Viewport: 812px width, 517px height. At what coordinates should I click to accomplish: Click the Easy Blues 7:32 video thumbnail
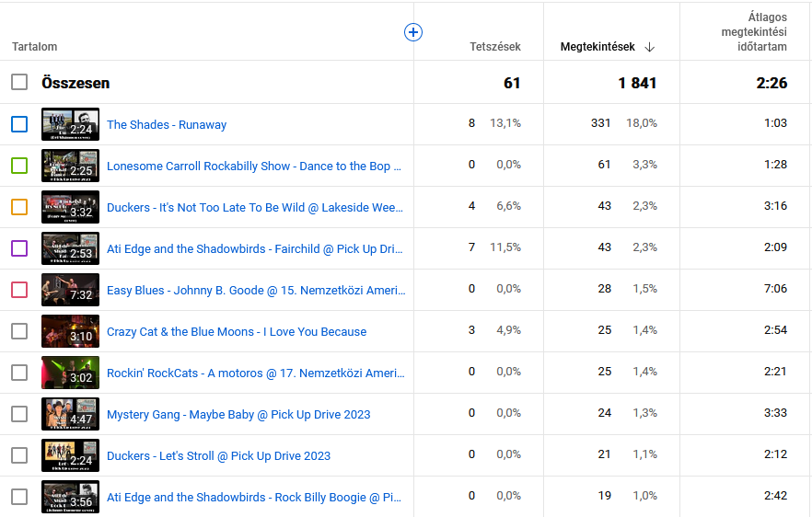[70, 290]
